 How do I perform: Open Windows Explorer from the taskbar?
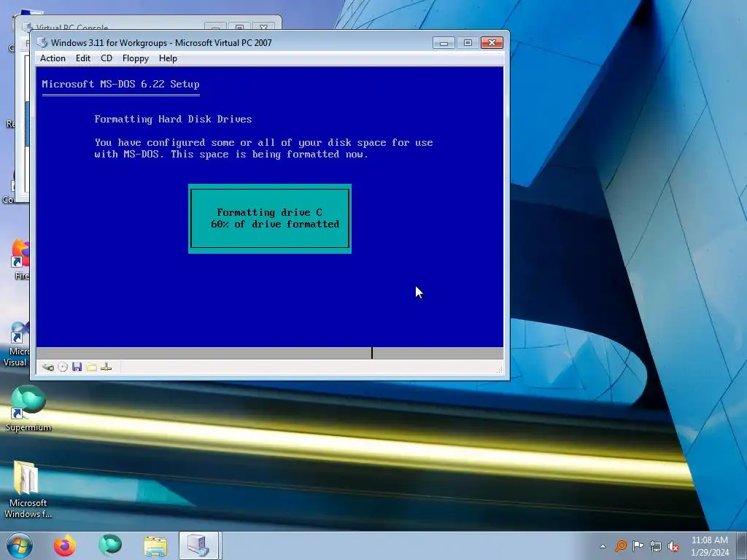pyautogui.click(x=155, y=546)
